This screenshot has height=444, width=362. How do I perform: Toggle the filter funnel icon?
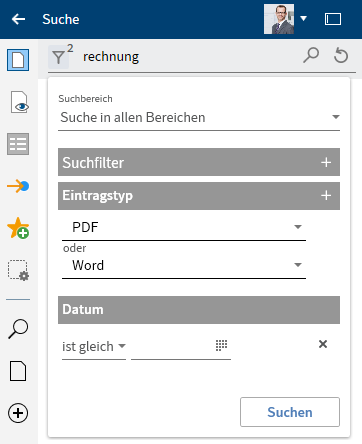pos(59,57)
